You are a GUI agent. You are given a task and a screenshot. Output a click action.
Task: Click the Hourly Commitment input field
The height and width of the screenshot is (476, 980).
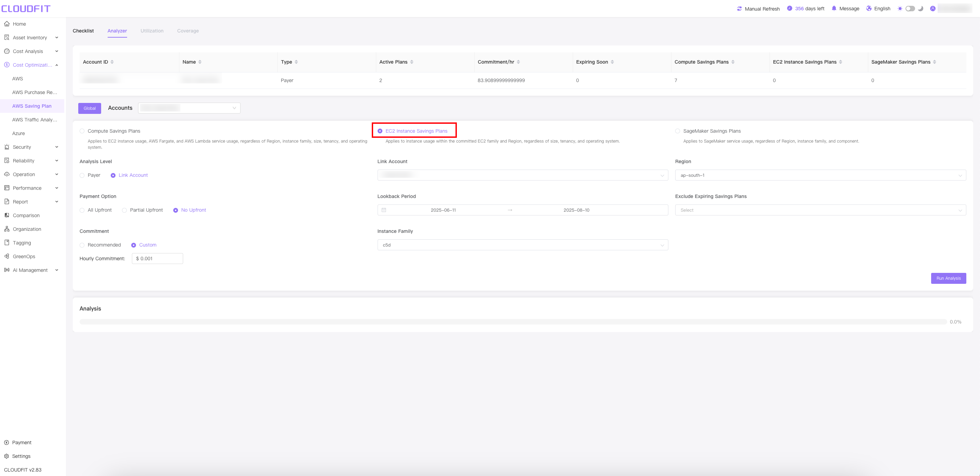click(158, 259)
